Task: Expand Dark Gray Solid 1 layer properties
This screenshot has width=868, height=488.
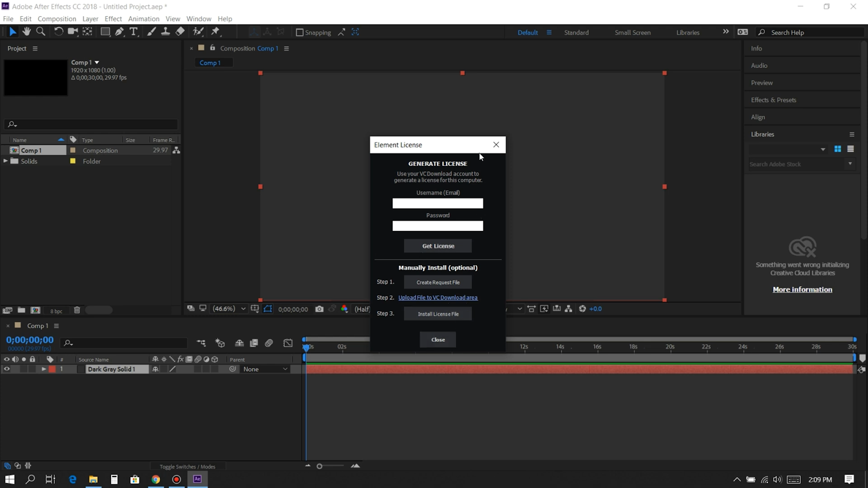Action: coord(43,369)
